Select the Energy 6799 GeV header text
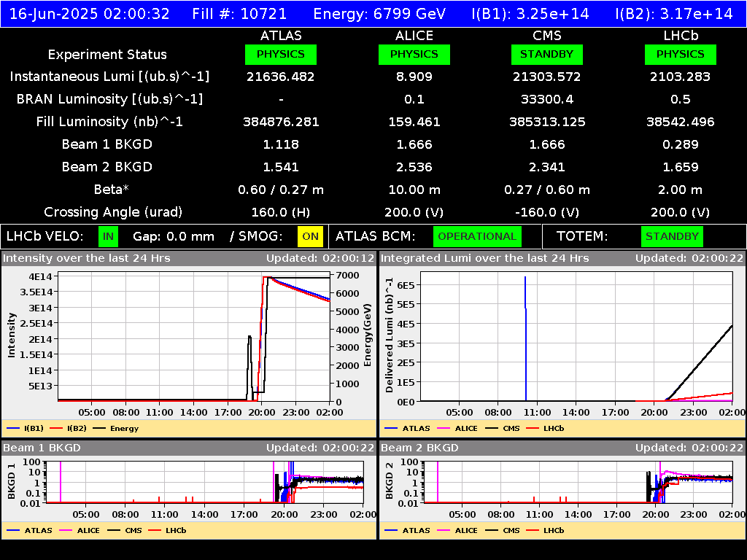Screen dimensions: 747x560 click(x=379, y=14)
